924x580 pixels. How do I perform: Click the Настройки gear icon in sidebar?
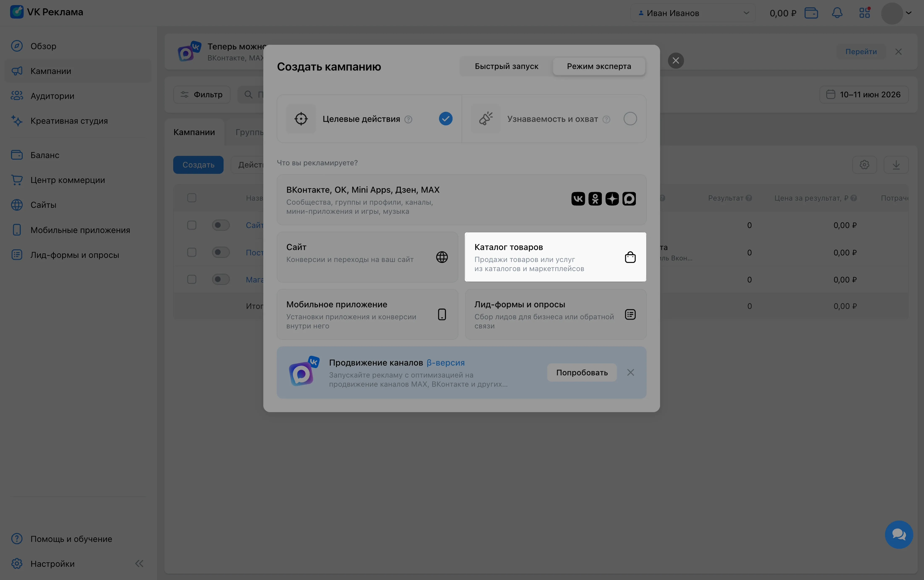pos(17,563)
